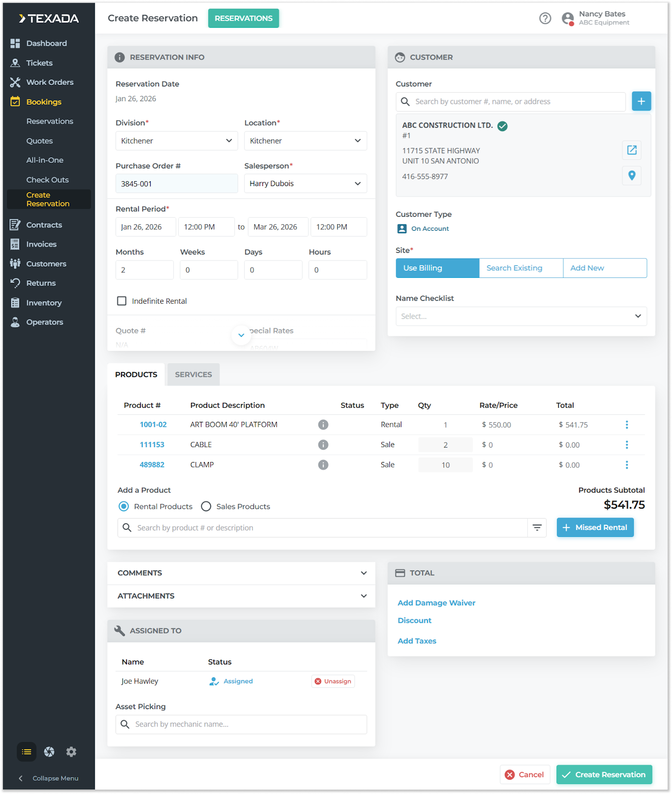The width and height of the screenshot is (672, 794).
Task: Enable the Indefinite Rental checkbox
Action: click(122, 301)
